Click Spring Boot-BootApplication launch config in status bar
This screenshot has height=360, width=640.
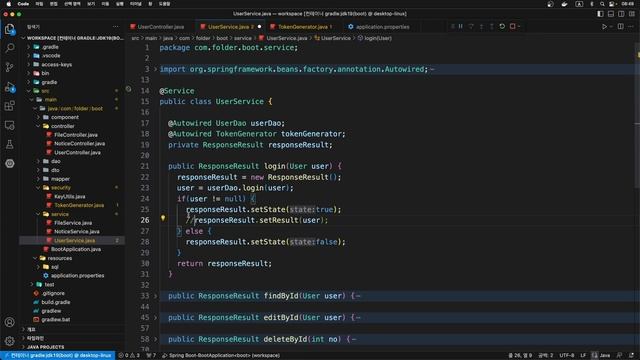pyautogui.click(x=221, y=356)
